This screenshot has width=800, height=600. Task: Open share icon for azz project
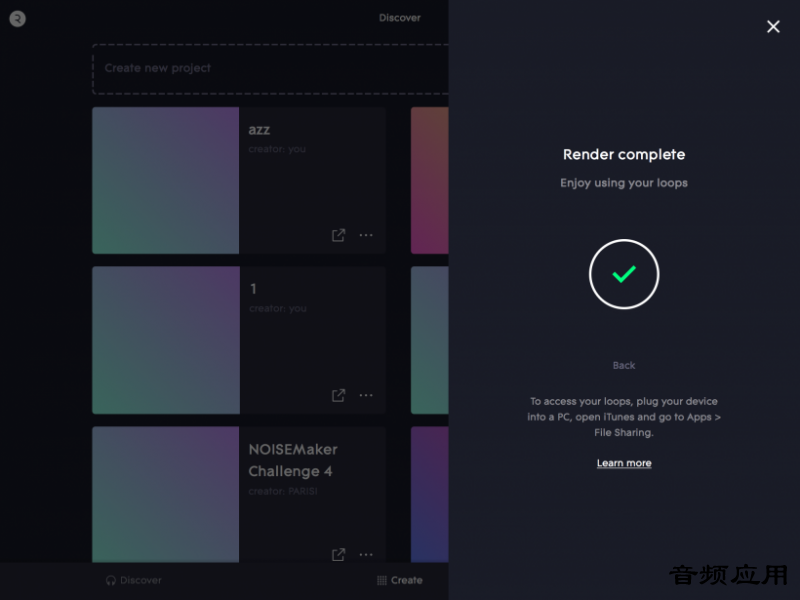(x=338, y=235)
